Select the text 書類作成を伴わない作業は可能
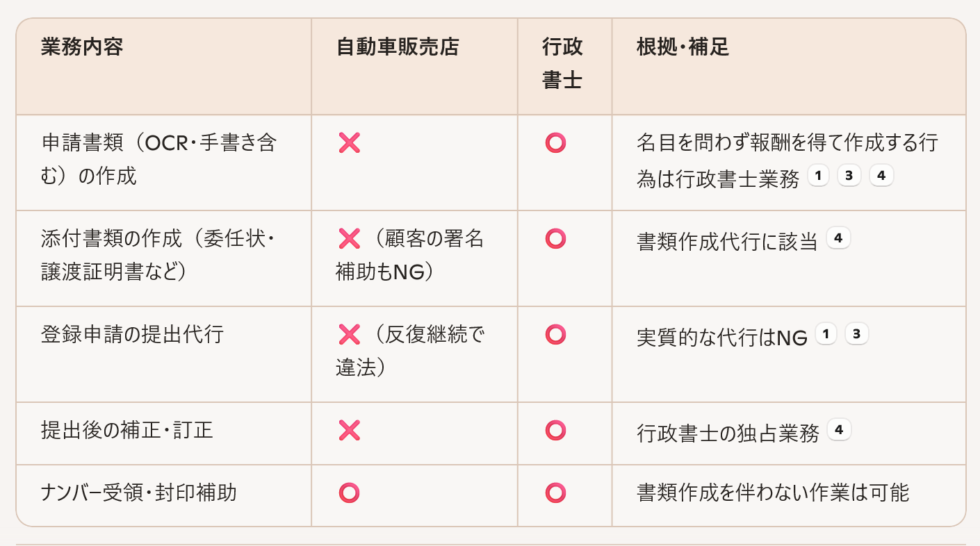Viewport: 980px width, 546px height. coord(773,493)
